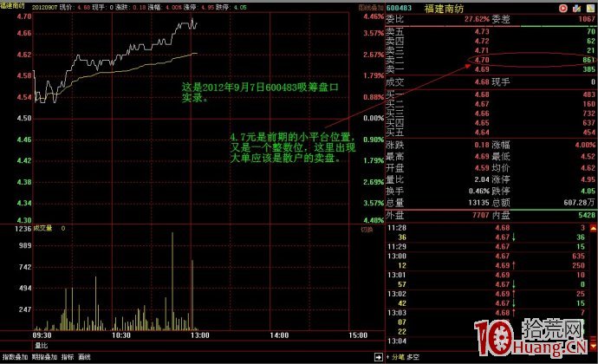Screen dimensions: 598x364
Task: Click the 买三 bid price 4.66
Action: click(x=482, y=114)
